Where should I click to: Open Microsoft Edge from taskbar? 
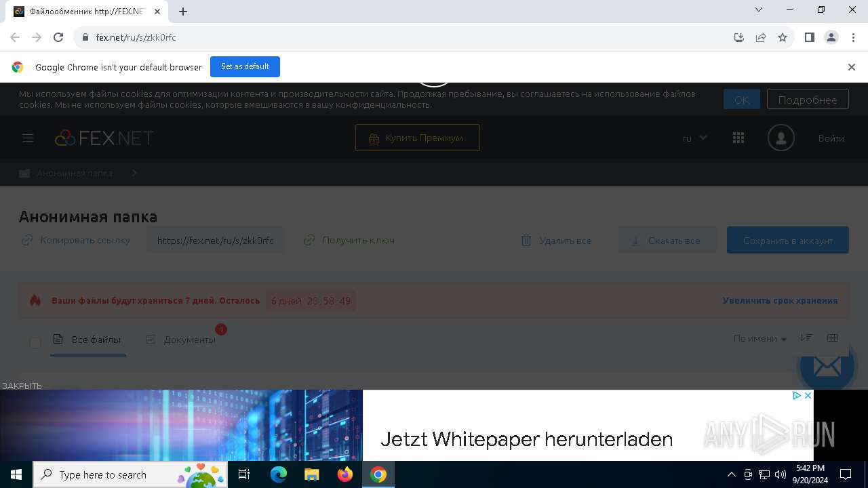click(x=279, y=474)
